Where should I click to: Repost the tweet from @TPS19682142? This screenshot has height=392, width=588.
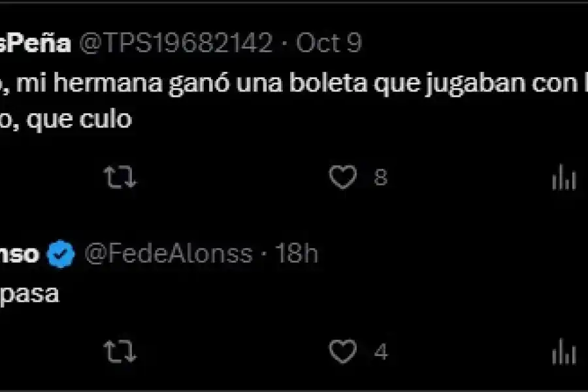click(120, 176)
